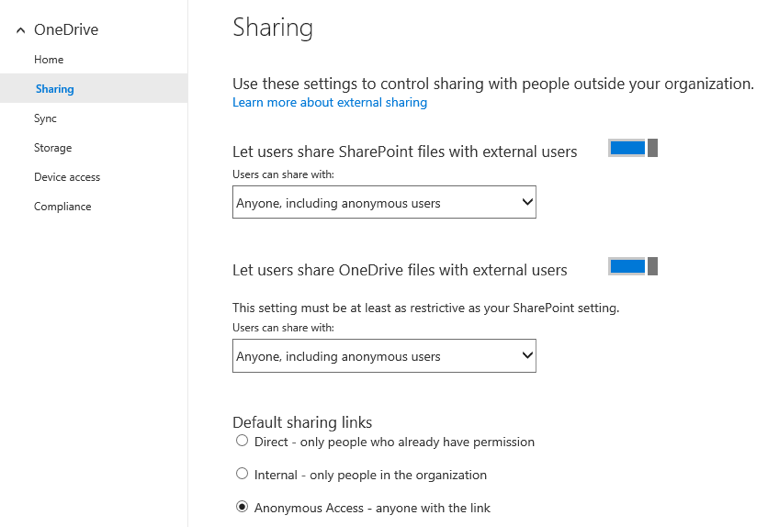Click the OneDrive heading in sidebar
The height and width of the screenshot is (527, 768).
click(x=66, y=30)
